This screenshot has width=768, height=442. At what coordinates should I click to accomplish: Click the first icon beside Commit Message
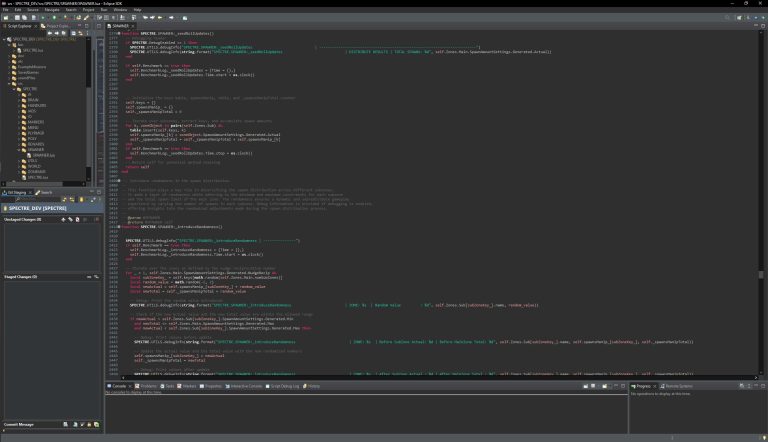[x=65, y=424]
